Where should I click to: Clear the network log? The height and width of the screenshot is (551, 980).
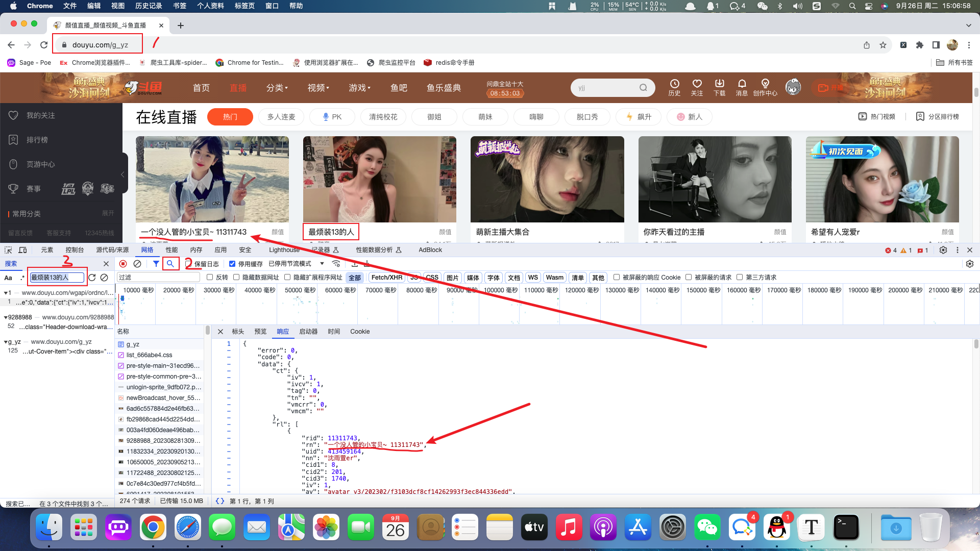click(x=137, y=264)
